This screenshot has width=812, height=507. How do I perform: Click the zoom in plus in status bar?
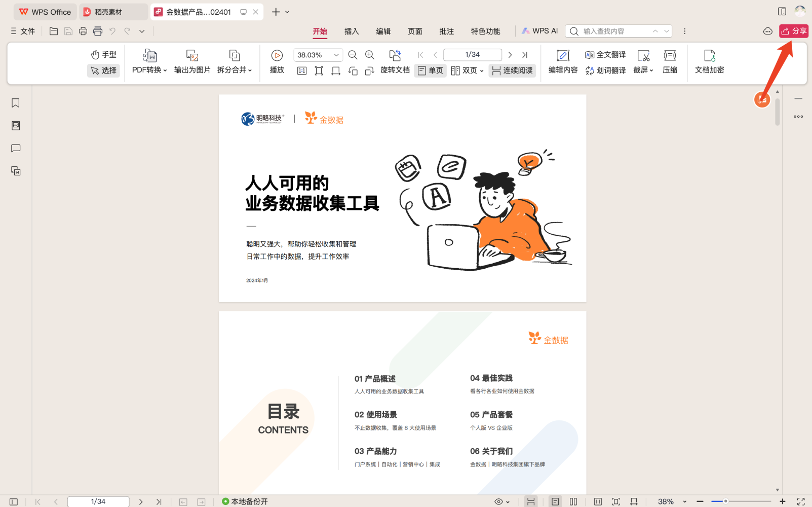pos(782,501)
